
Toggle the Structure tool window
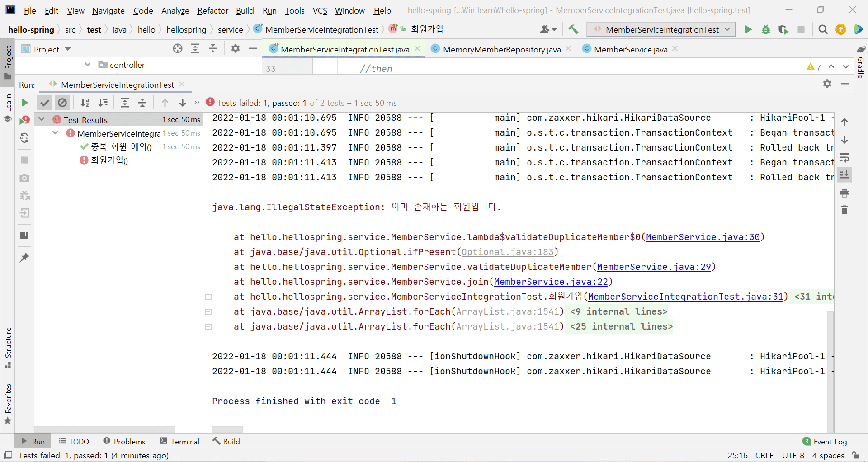[8, 347]
